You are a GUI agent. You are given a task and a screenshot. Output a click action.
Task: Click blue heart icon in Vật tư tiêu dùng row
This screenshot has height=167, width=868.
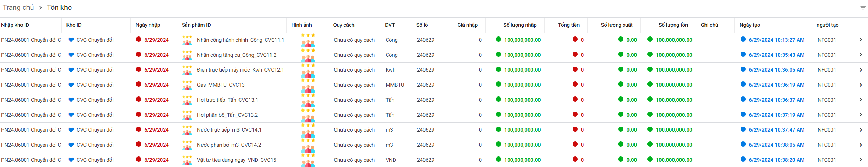[71, 160]
